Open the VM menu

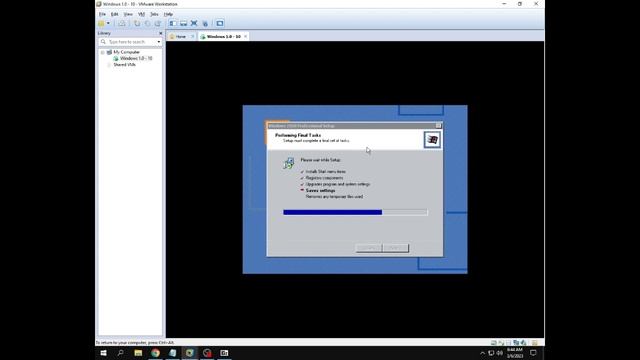pyautogui.click(x=141, y=14)
